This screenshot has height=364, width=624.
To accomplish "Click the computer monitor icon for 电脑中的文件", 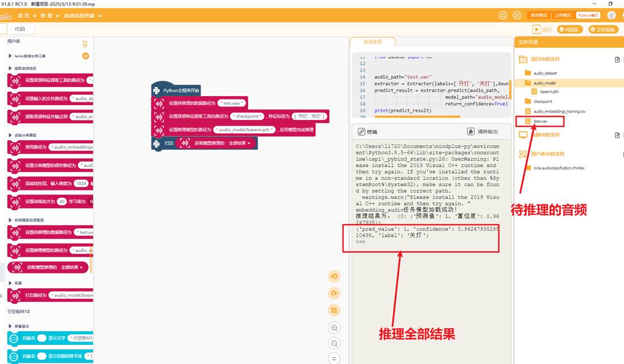I will click(x=523, y=135).
